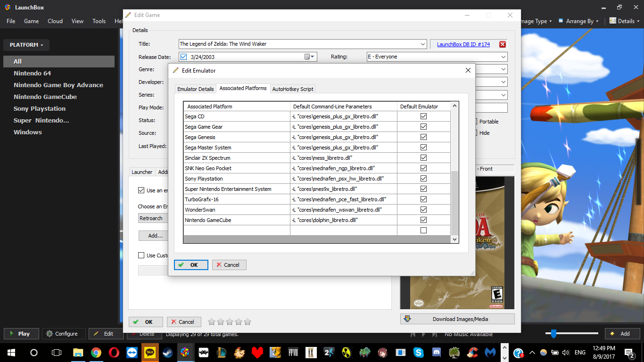Open the Tools menu
The height and width of the screenshot is (362, 644).
coord(99,21)
